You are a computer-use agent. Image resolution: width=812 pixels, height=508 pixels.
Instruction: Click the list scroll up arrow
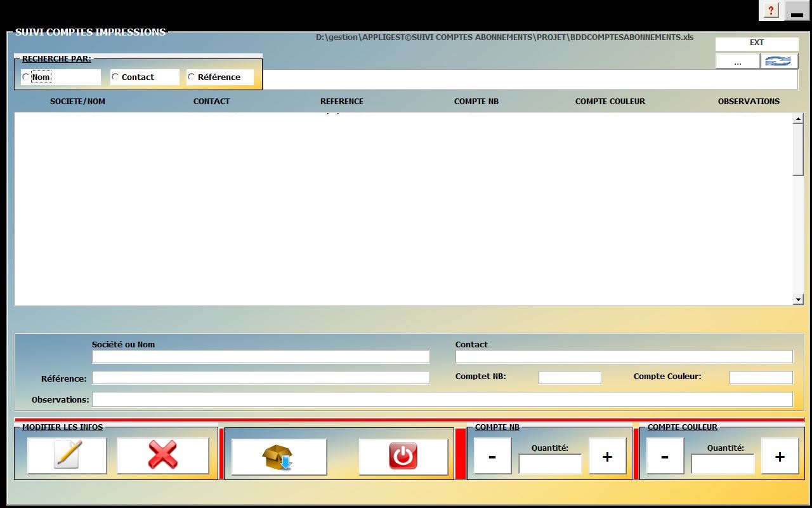point(798,119)
